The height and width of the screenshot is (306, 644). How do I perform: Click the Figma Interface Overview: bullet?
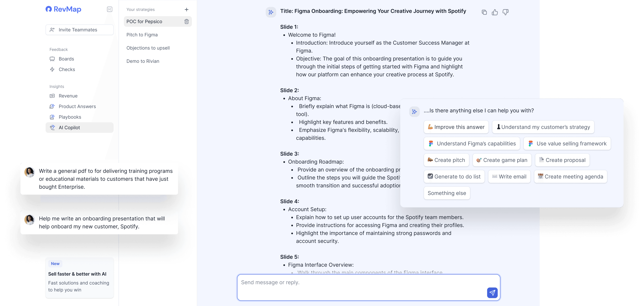321,265
